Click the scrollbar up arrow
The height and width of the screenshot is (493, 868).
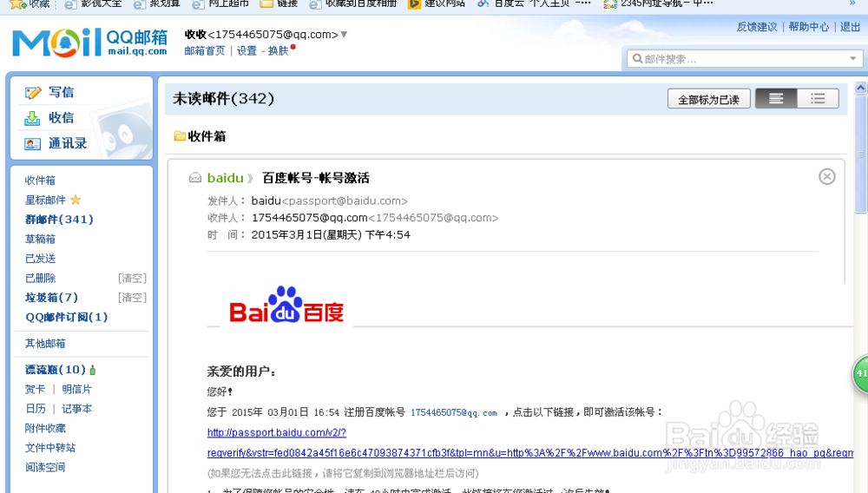tap(860, 88)
